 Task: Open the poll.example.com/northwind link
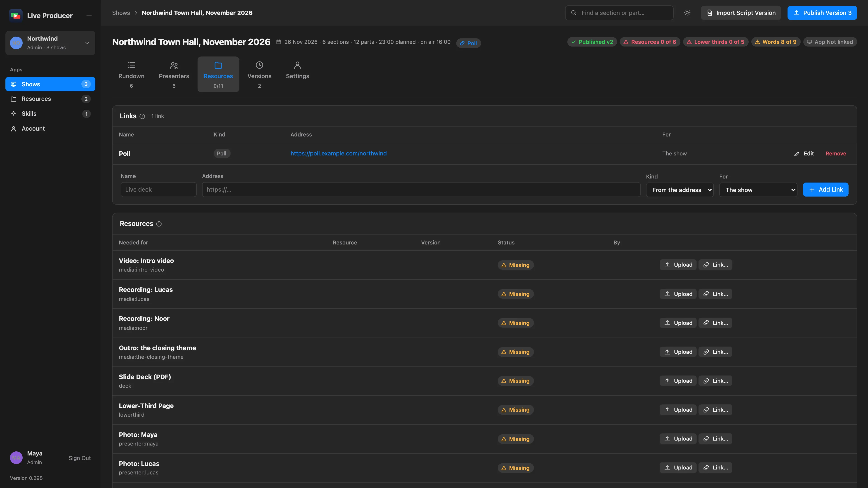[338, 153]
